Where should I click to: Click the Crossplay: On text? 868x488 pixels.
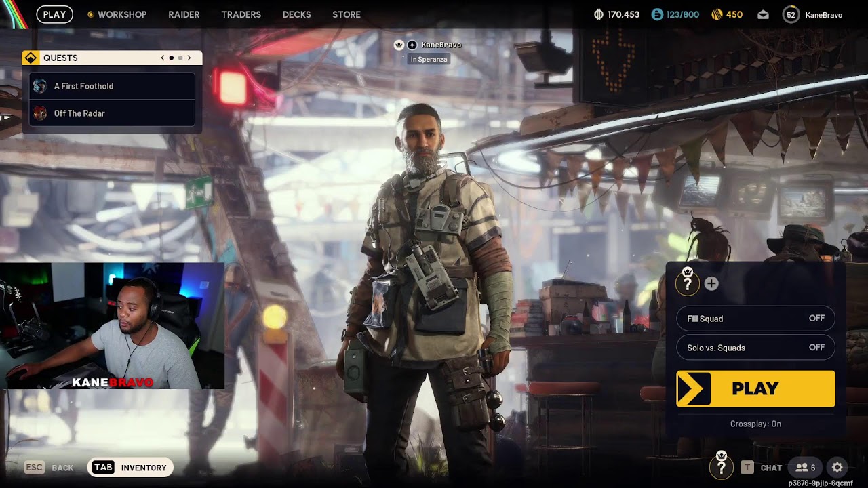pyautogui.click(x=755, y=424)
